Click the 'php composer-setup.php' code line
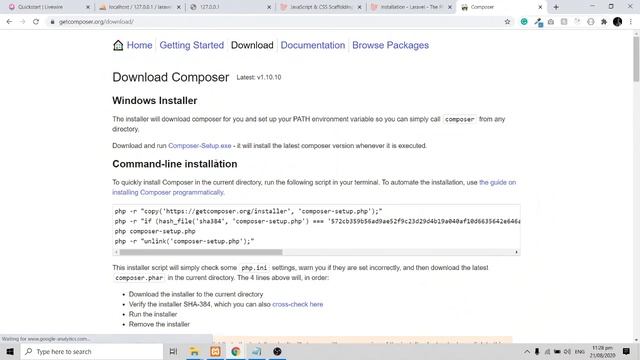Screen dimensions: 640x360 point(155,231)
